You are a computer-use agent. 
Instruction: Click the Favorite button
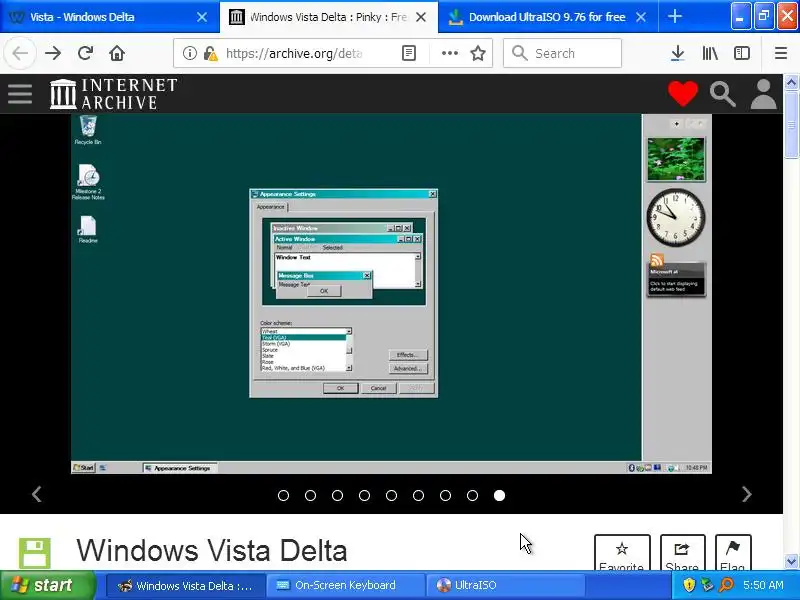[x=622, y=553]
